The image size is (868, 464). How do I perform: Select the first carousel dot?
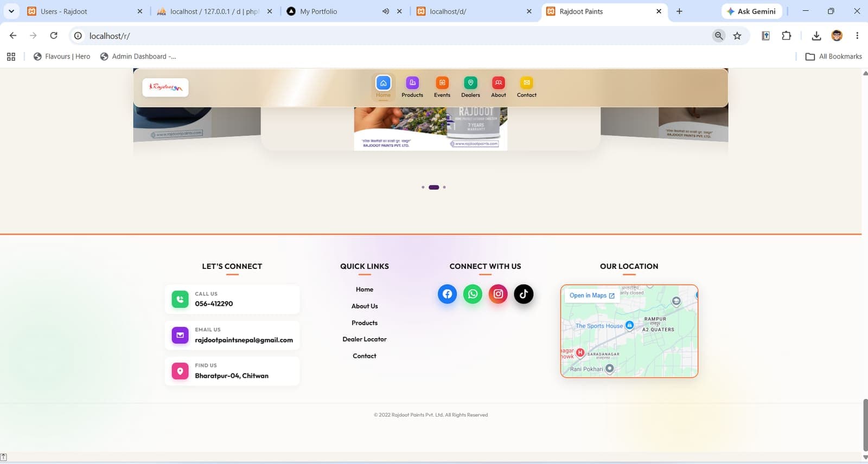tap(423, 187)
